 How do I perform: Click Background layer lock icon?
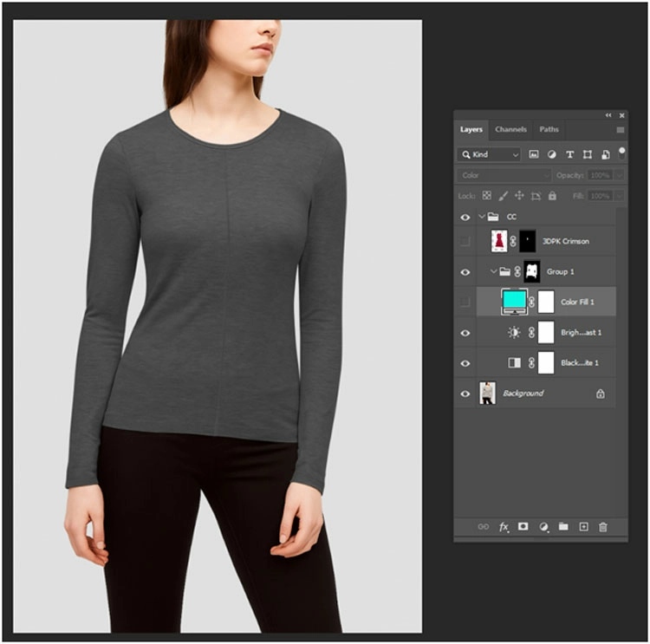pos(601,394)
